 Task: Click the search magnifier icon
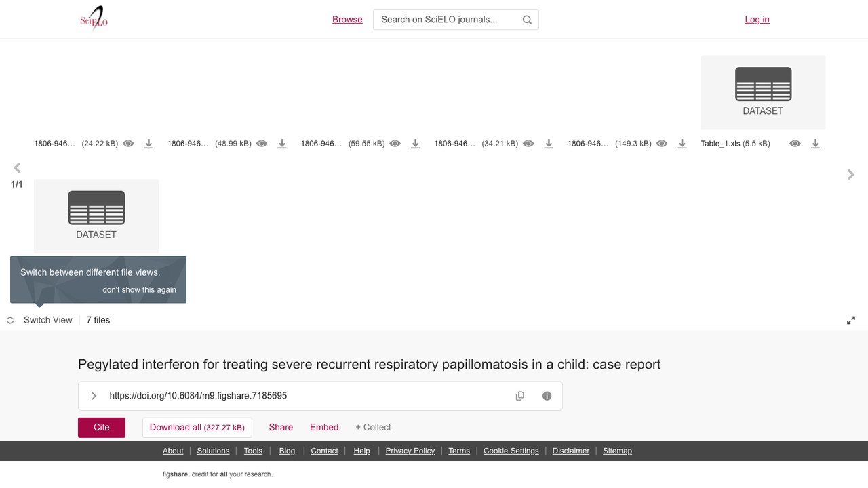point(527,20)
